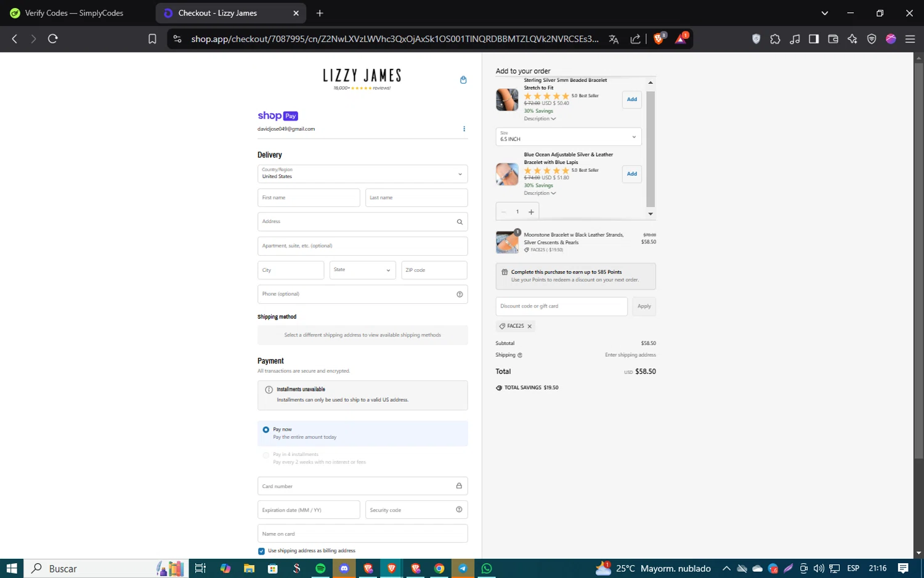
Task: Expand Description for Blue Ocean Bracelet
Action: click(540, 193)
